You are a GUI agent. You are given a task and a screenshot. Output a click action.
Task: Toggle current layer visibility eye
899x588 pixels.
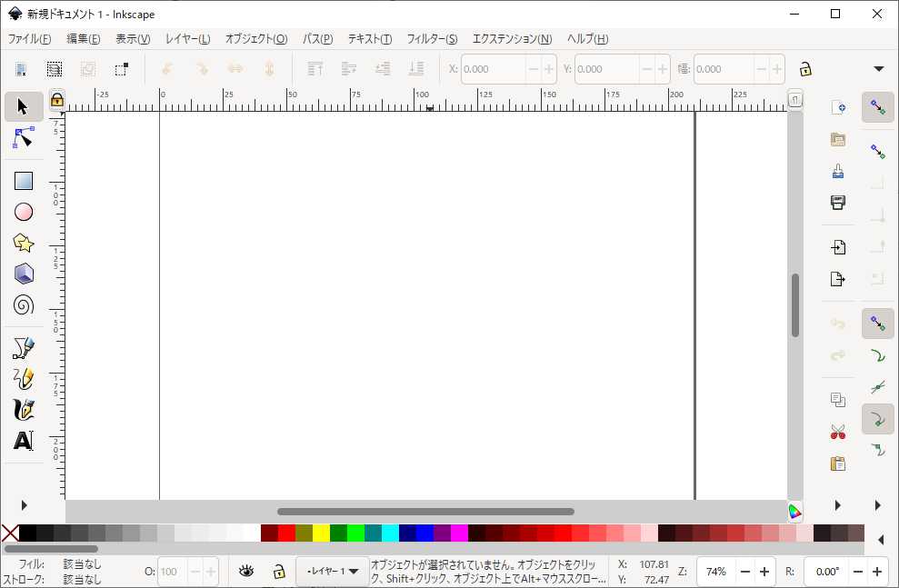[x=245, y=571]
